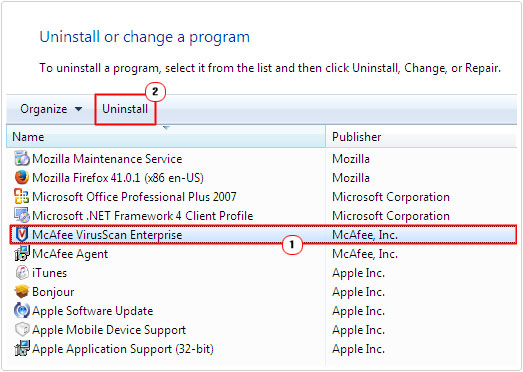Select Mozilla Firefox 41.0.1 entry text
523x372 pixels.
pyautogui.click(x=118, y=178)
